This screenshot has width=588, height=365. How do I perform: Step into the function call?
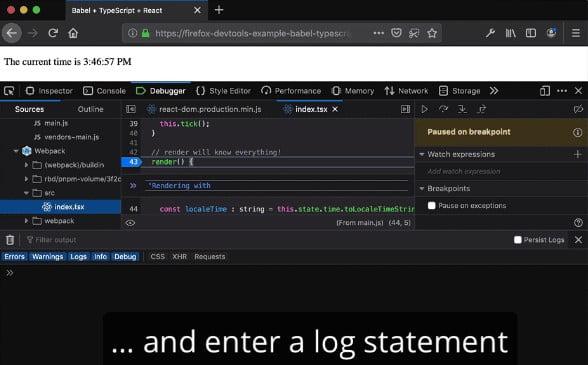point(462,109)
